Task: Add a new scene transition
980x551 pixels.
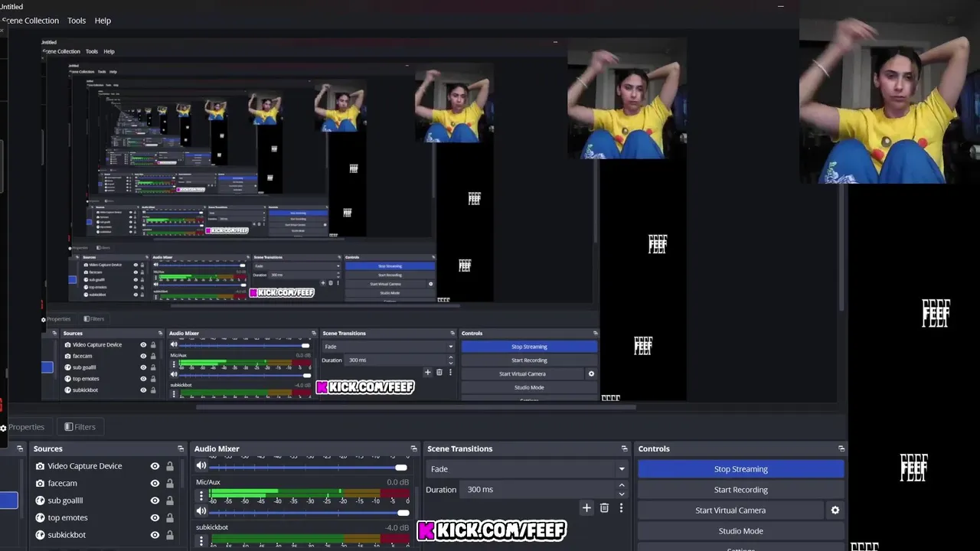Action: point(586,507)
